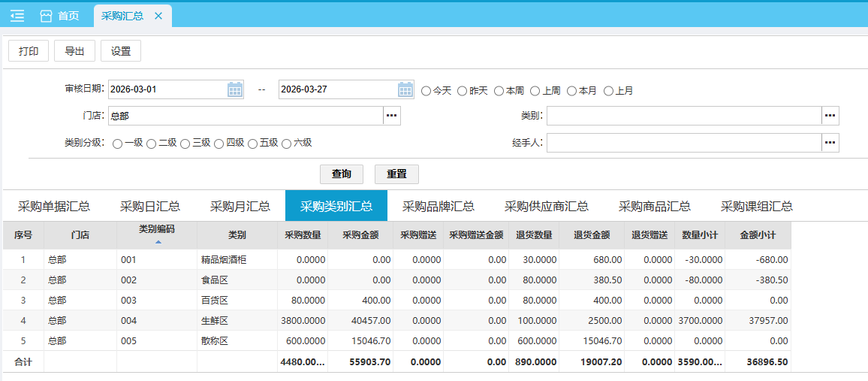Screen dimensions: 868x381
Task: Select the 本月 date range option
Action: (x=572, y=91)
